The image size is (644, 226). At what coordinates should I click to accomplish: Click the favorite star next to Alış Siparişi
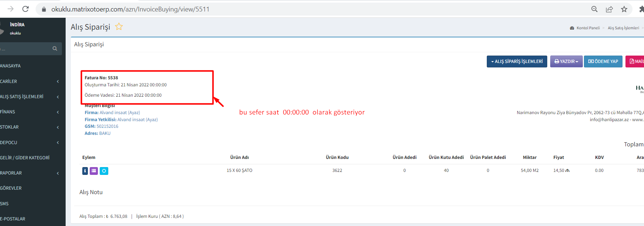click(x=119, y=27)
